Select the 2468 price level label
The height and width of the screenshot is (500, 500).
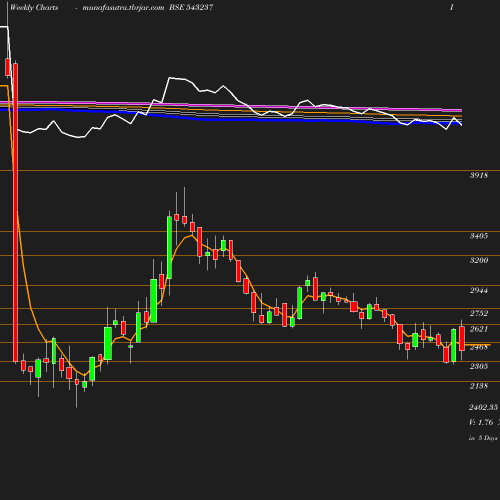[479, 347]
